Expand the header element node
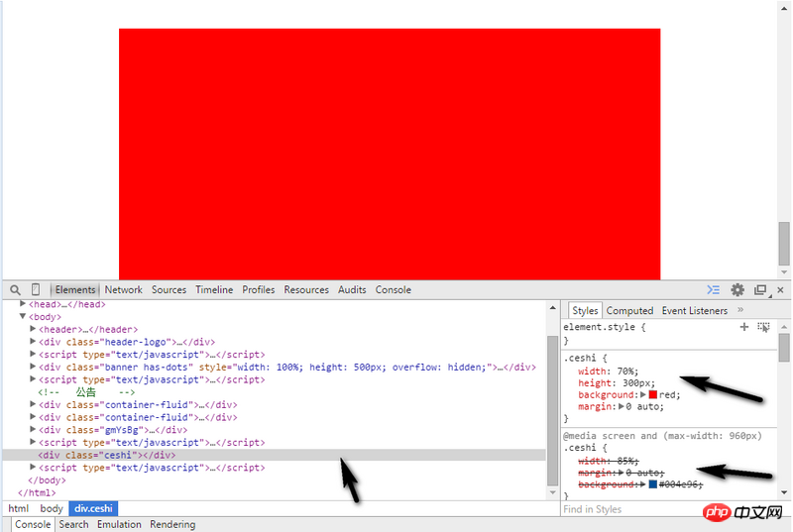Viewport: 793px width, 532px height. tap(33, 329)
